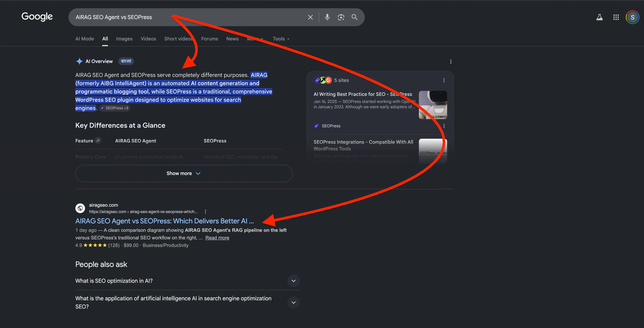The image size is (644, 328).
Task: Click the link icon beside Feature header
Action: pyautogui.click(x=98, y=141)
